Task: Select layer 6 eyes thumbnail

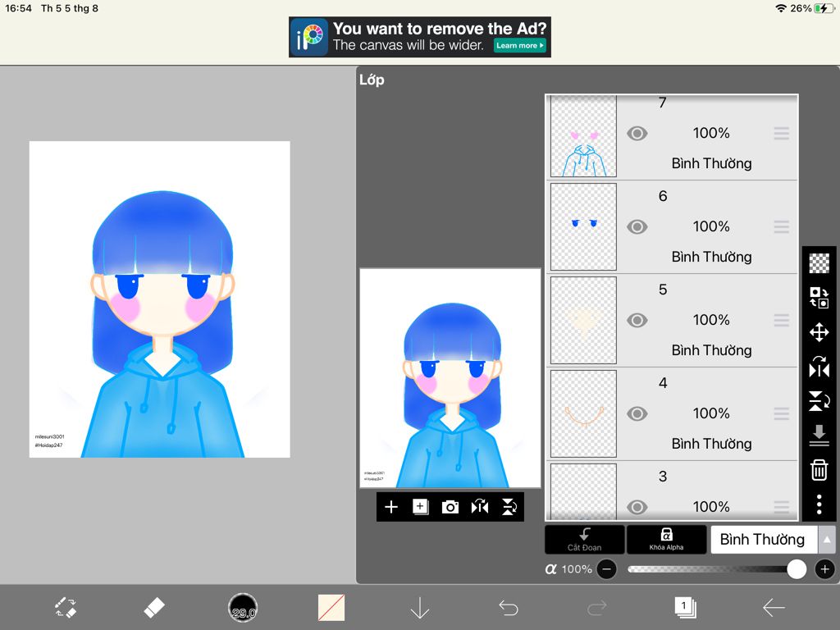Action: coord(583,226)
